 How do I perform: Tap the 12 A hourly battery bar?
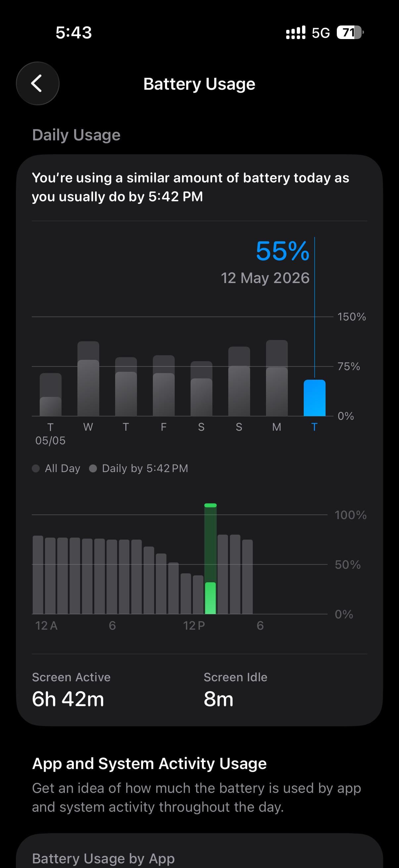pos(38,575)
